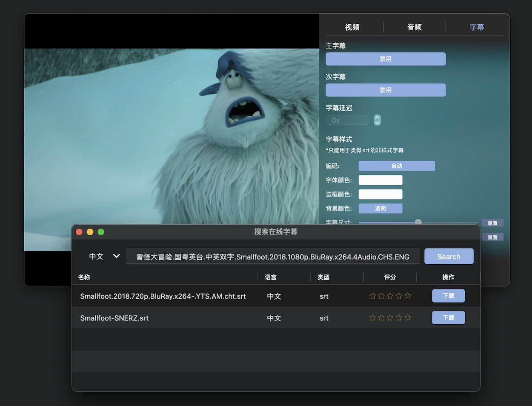This screenshot has width=532, height=406.
Task: Sort by the 评分 column header
Action: click(390, 277)
